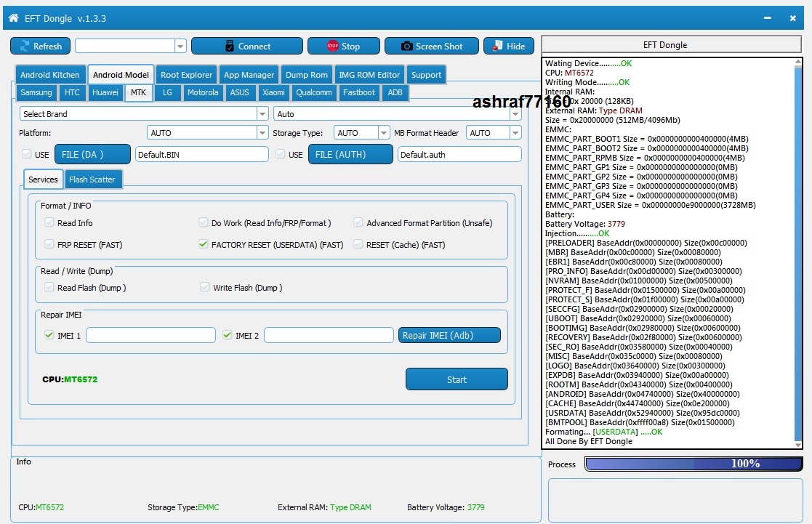Check the Read Info option
This screenshot has height=524, width=812.
click(49, 222)
